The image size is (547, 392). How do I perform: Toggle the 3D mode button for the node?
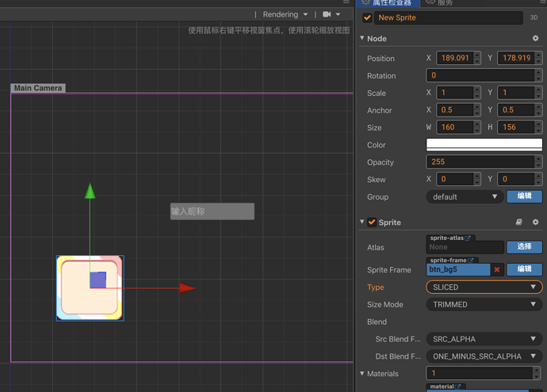[534, 17]
